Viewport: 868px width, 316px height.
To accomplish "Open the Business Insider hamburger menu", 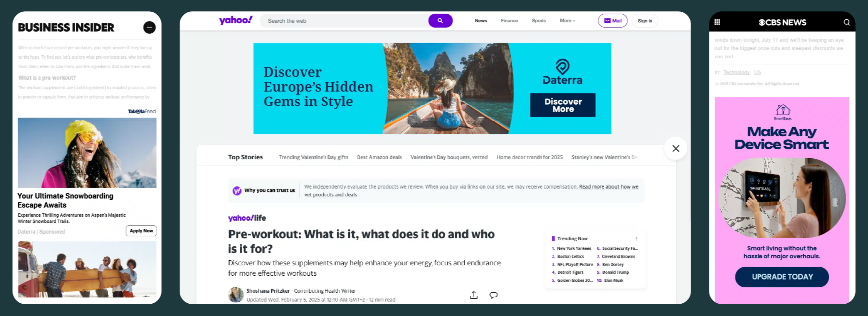I will point(149,28).
